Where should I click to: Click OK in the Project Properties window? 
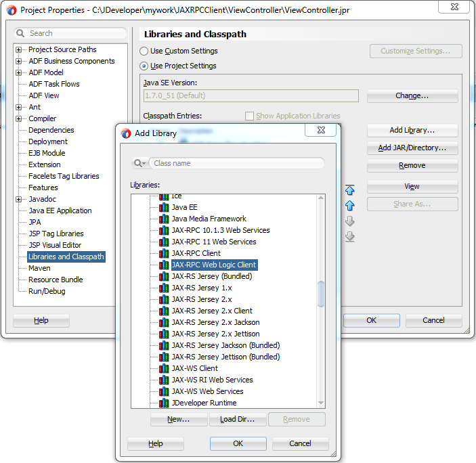tap(372, 320)
